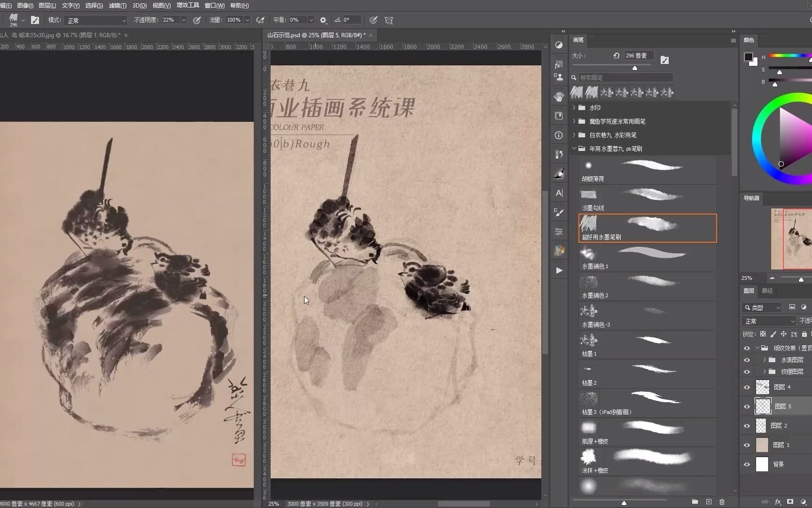Open layer blend mode 正常 dropdown
The image size is (812, 508).
point(769,321)
